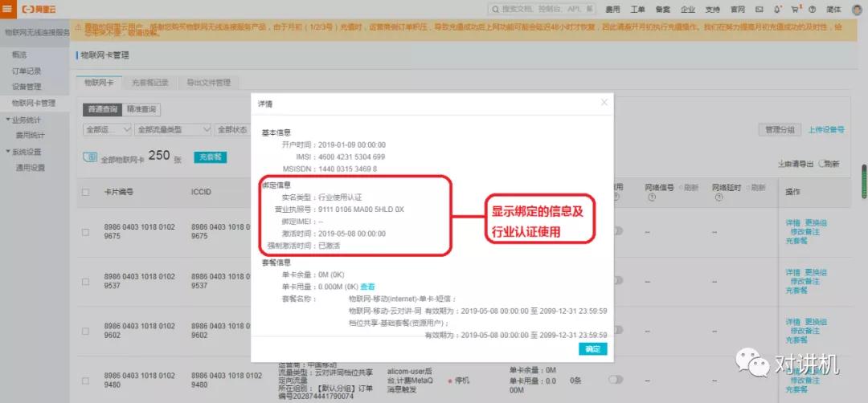Open the 全部运... operator dropdown
Image resolution: width=868 pixels, height=403 pixels.
point(108,130)
